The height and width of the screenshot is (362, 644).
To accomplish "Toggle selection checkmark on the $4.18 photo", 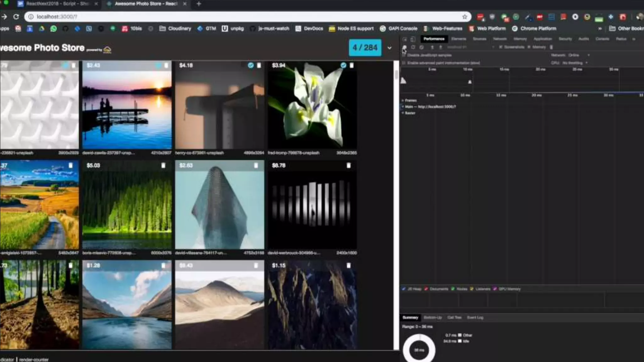I will click(251, 65).
